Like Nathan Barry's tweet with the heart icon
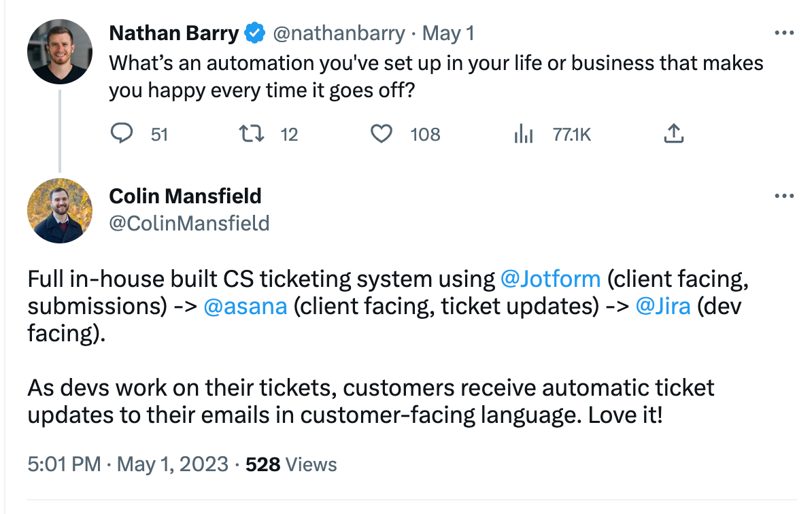The image size is (812, 514). 382,134
